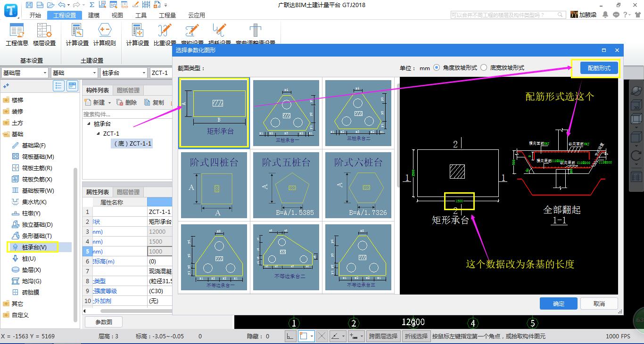
Task: Select 筏板负筋(X) component type
Action: [37, 180]
